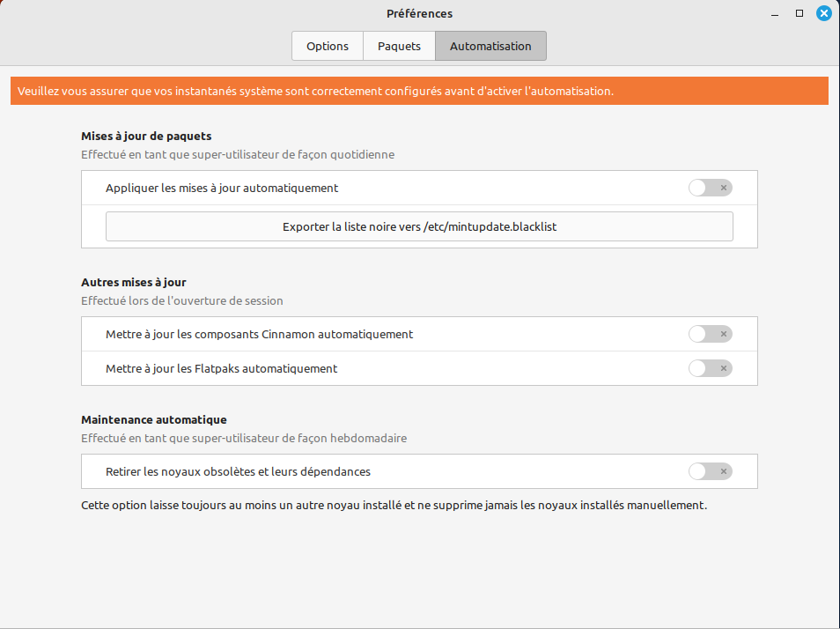Minimize the Préférences window

pyautogui.click(x=775, y=13)
